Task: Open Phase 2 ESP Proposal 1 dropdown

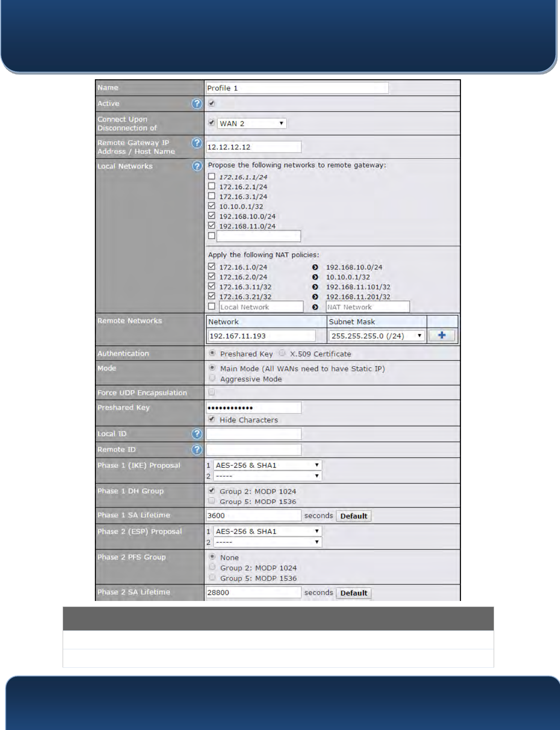Action: pos(267,531)
